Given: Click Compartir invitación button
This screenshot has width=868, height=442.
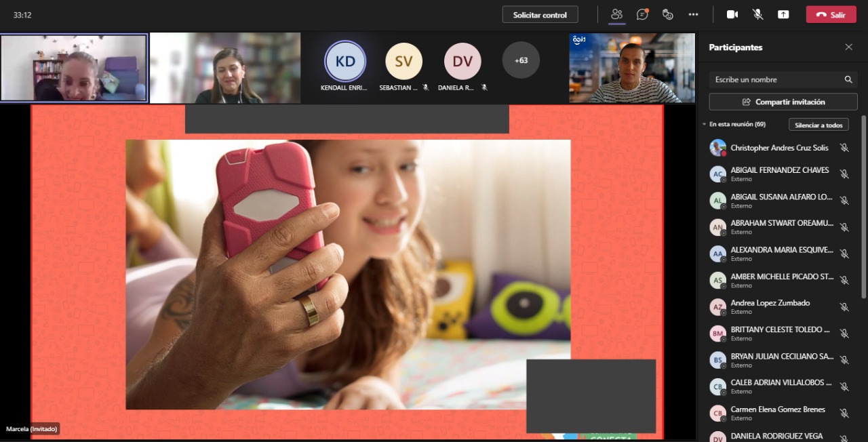Looking at the screenshot, I should point(783,102).
